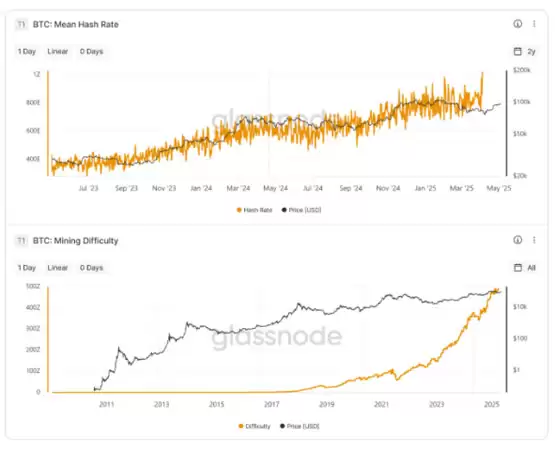Screen dimensions: 555x452
Task: Open three-dot menu on Mining Difficulty chart
Action: click(534, 240)
